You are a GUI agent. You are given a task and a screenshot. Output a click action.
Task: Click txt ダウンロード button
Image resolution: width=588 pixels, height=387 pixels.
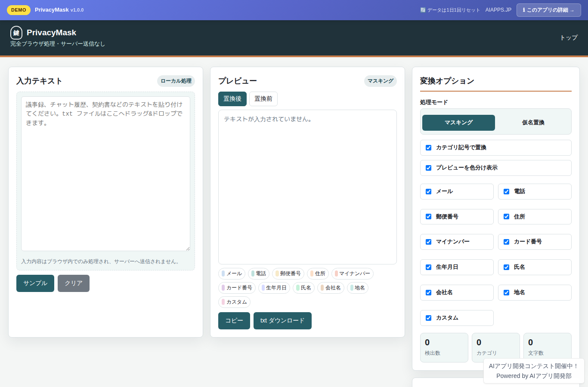282,321
